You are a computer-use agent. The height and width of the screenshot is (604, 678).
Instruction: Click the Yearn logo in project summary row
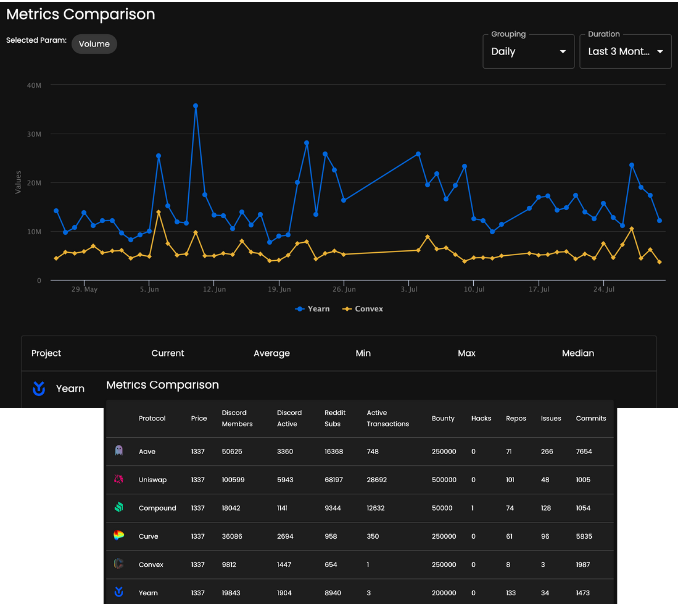click(39, 388)
